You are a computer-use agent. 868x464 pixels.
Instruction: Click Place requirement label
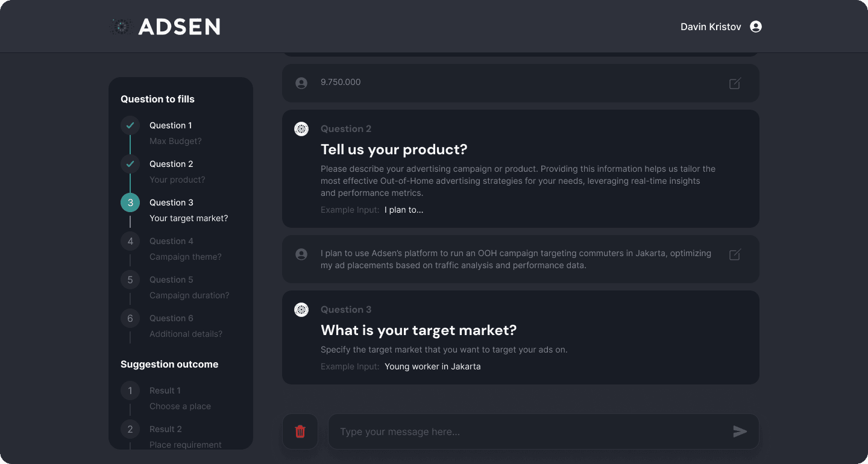click(186, 445)
